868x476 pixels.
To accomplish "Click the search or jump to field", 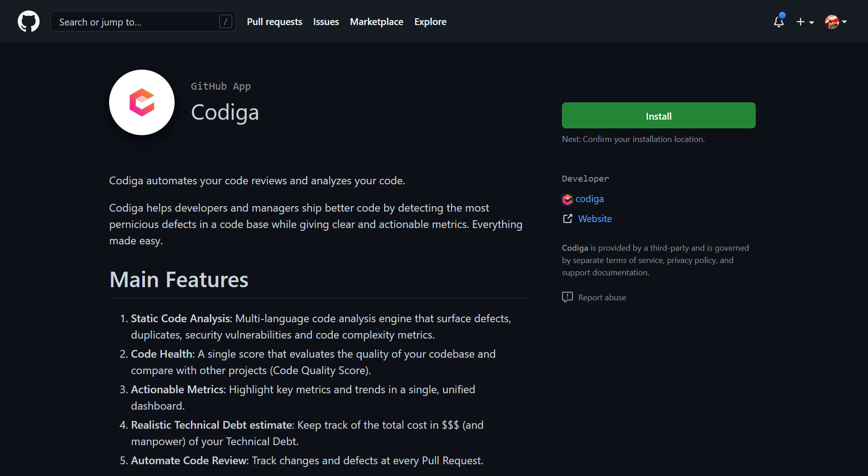I will (x=143, y=21).
